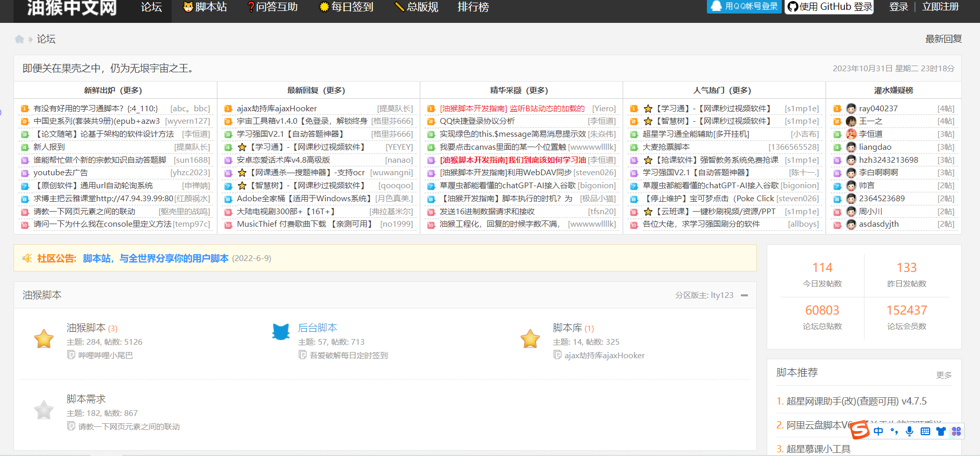Click the 登录 login link
This screenshot has width=980, height=456.
click(898, 7)
